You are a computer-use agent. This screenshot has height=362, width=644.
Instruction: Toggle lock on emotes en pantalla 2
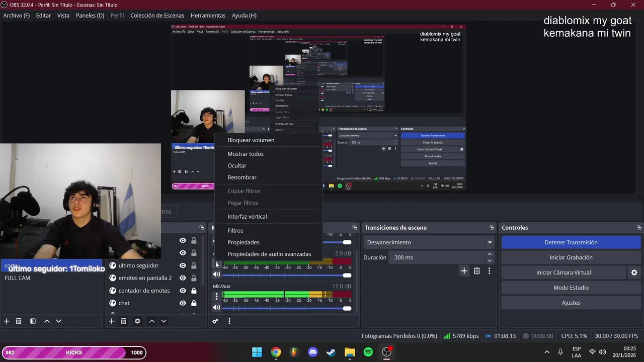(x=194, y=278)
